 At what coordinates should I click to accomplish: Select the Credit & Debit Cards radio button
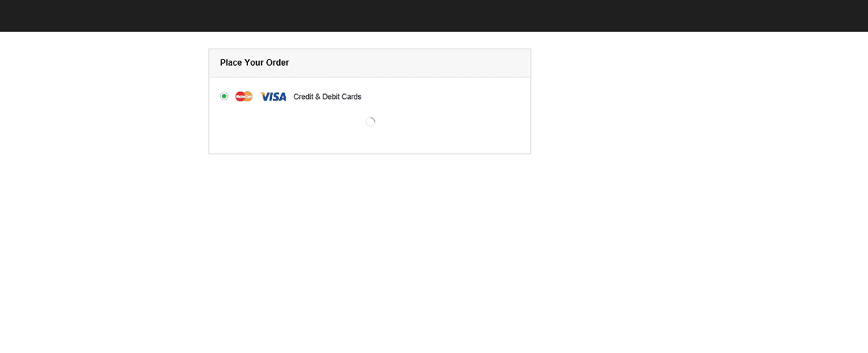224,96
